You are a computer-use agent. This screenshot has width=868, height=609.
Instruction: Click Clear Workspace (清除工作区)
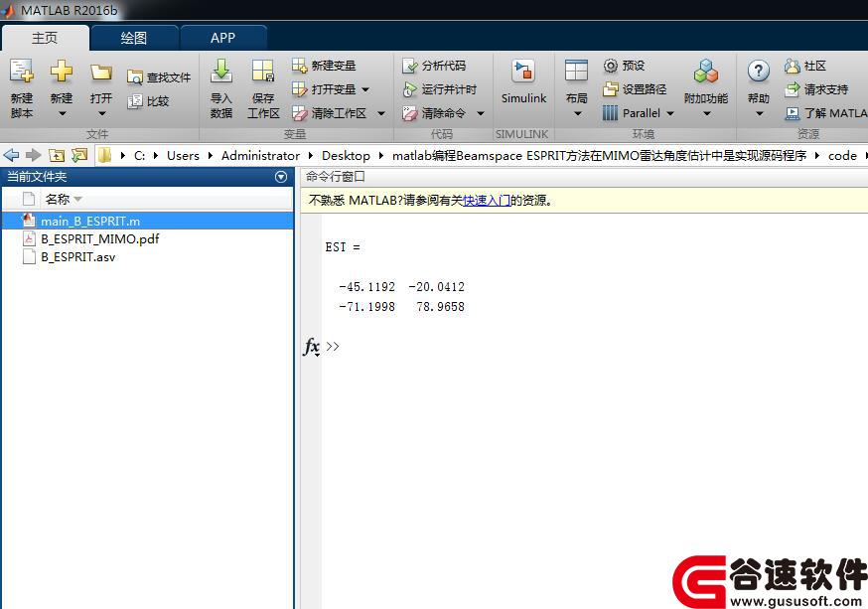pos(330,113)
